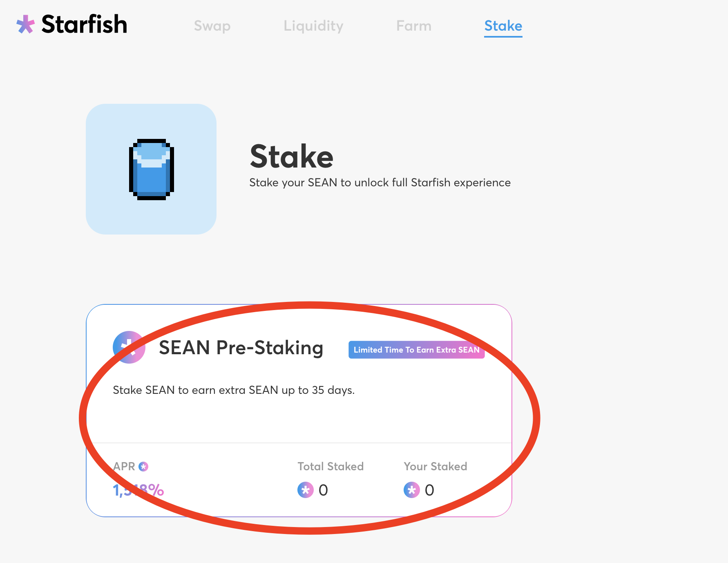
Task: Click the Starfish wordmark
Action: [x=85, y=25]
